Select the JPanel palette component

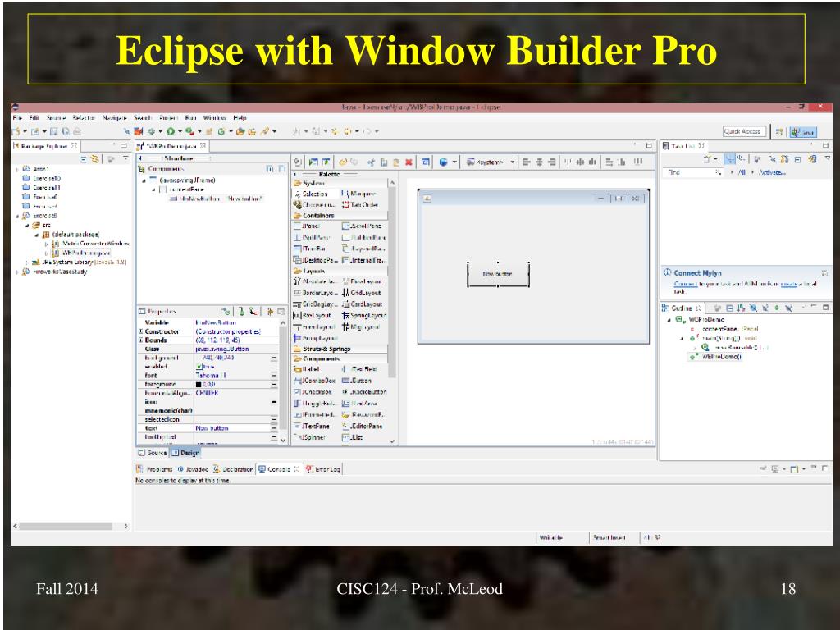tap(307, 226)
